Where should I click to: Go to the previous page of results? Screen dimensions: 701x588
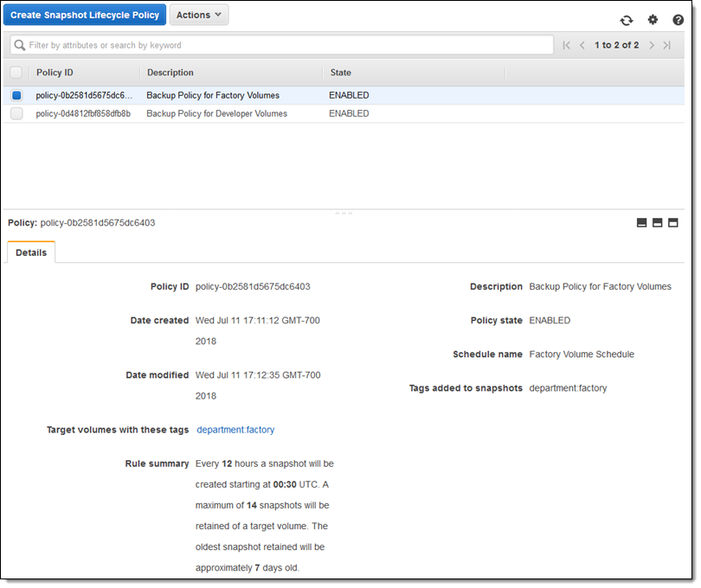click(x=582, y=45)
